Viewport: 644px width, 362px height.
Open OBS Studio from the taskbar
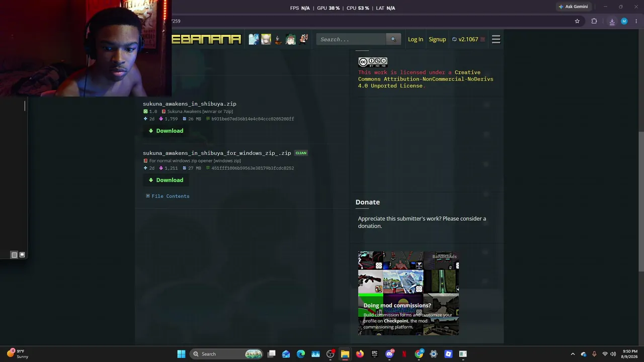[x=330, y=354]
